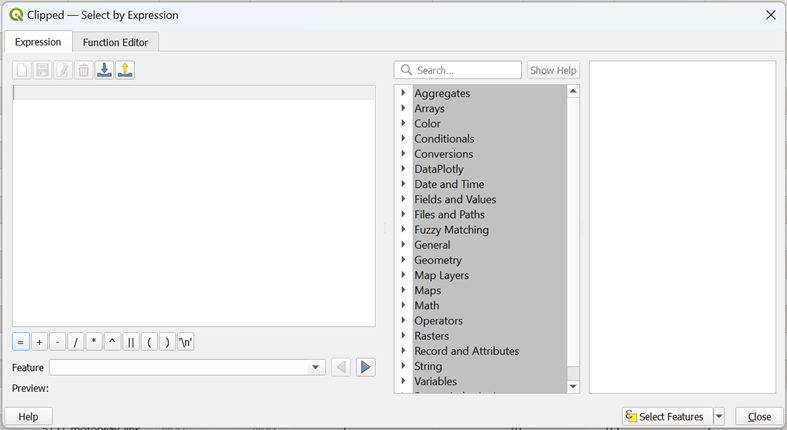Expand the Aggregates function group
The height and width of the screenshot is (430, 787).
[404, 93]
